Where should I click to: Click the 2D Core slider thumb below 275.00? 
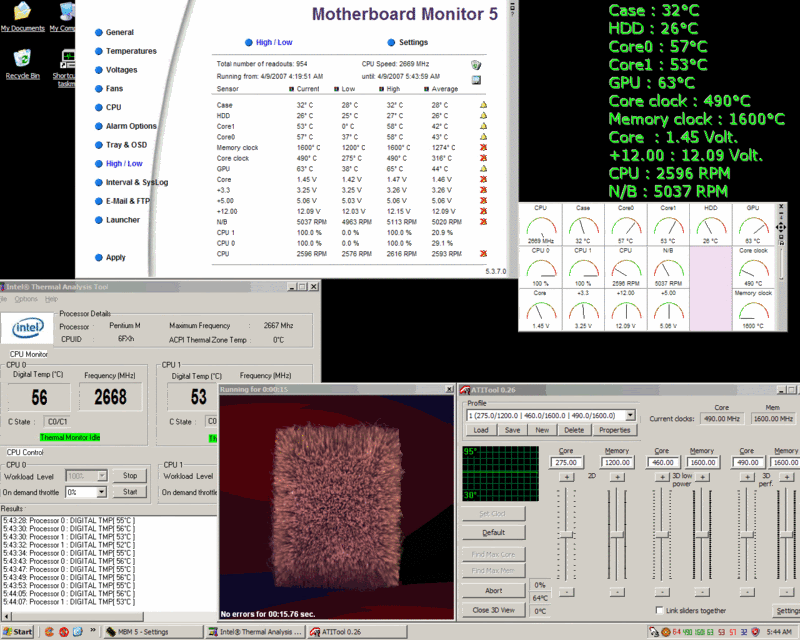566,534
